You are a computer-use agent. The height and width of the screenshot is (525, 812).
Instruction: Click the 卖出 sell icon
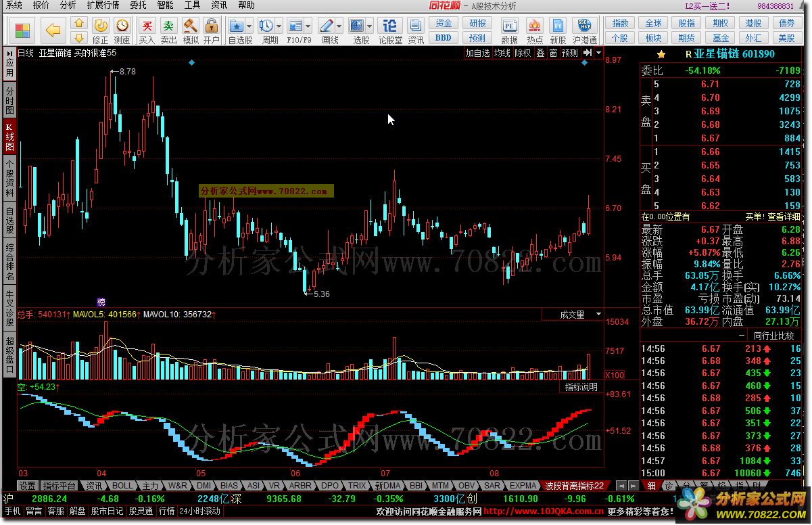pos(169,31)
